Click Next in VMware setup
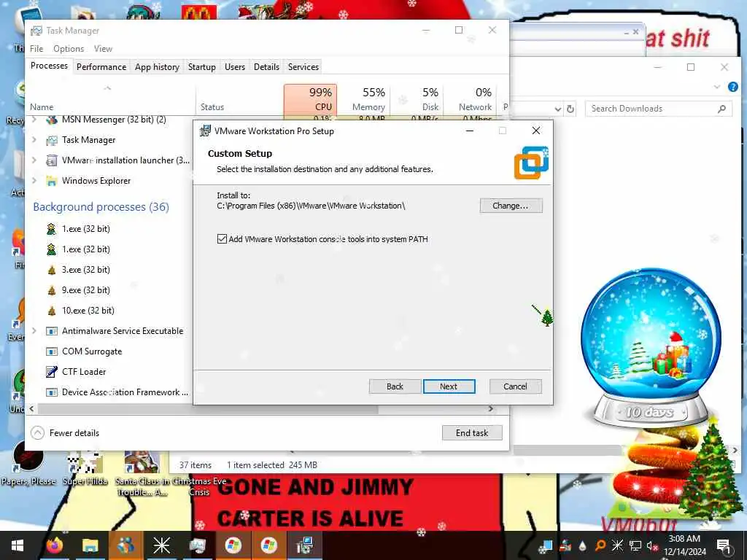 (449, 386)
